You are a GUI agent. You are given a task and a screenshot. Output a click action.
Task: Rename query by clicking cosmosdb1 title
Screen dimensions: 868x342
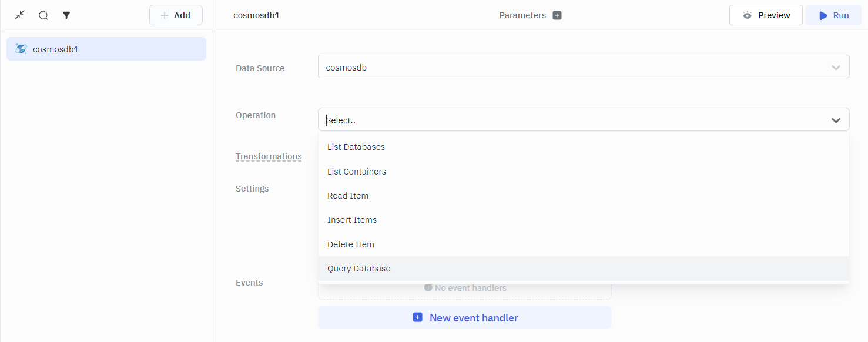(x=256, y=15)
